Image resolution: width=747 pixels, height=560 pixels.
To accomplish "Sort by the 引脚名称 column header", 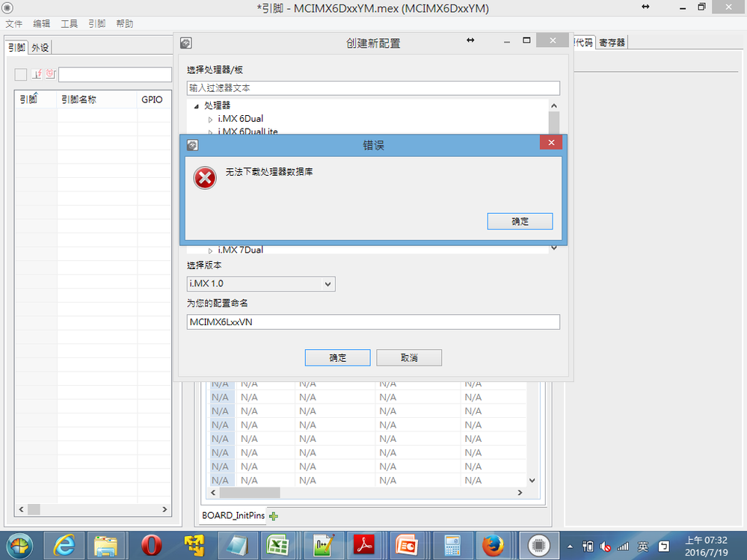I will pyautogui.click(x=96, y=99).
